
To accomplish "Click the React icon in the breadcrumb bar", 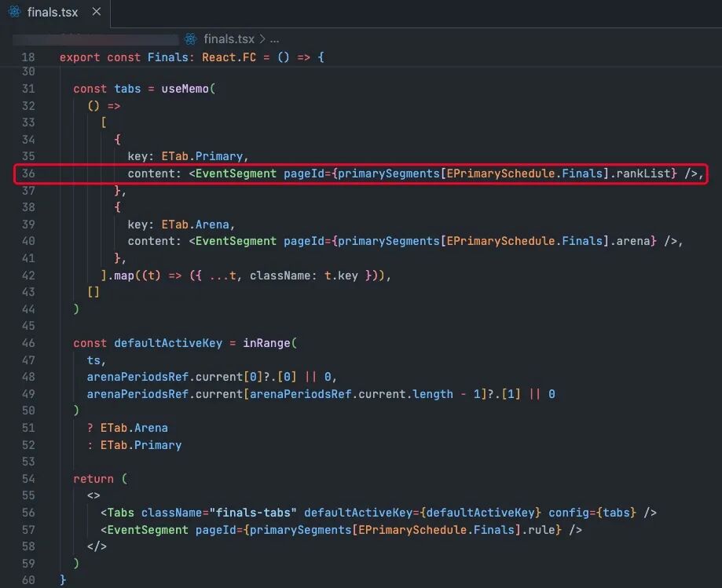I will click(191, 39).
